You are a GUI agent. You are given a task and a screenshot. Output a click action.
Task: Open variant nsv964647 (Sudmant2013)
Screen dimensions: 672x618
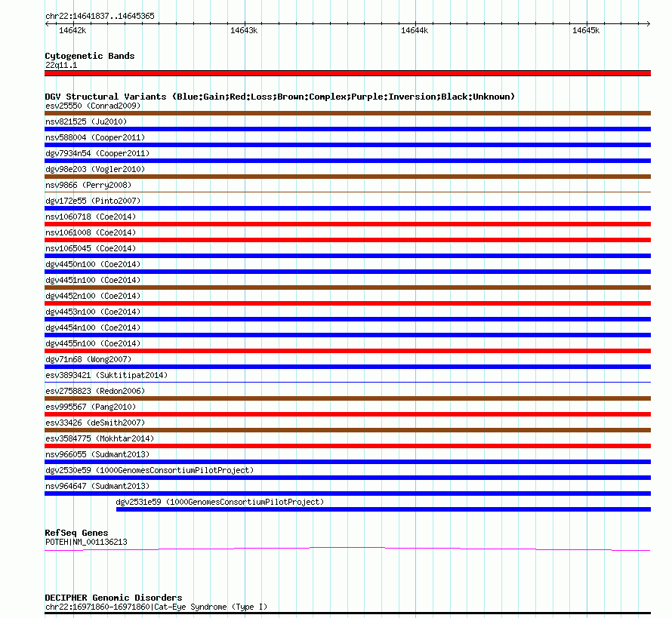97,486
